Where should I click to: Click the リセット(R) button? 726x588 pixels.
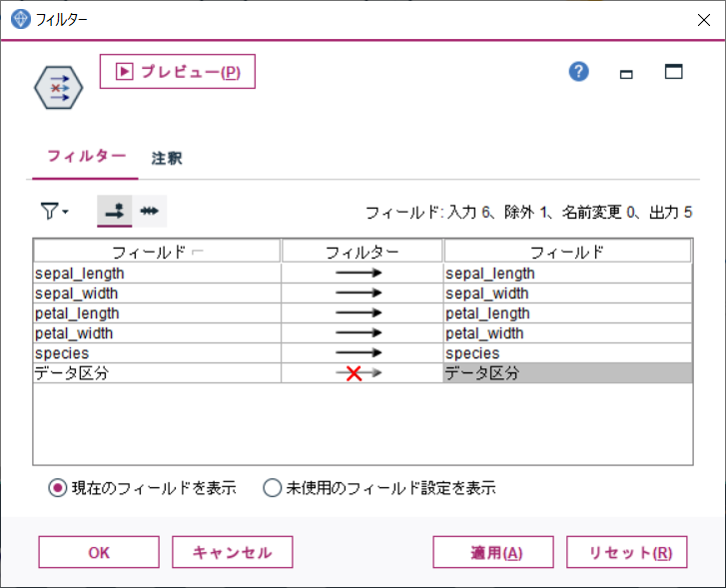pos(627,552)
